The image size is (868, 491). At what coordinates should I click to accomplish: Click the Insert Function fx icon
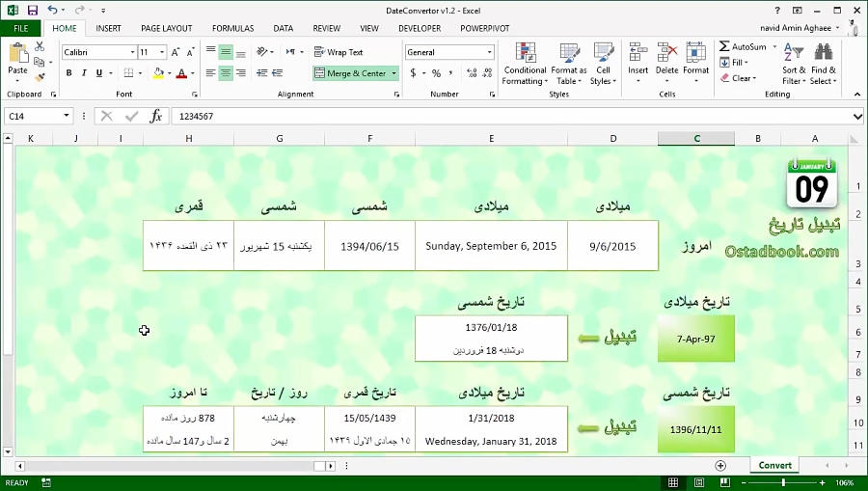pos(156,117)
